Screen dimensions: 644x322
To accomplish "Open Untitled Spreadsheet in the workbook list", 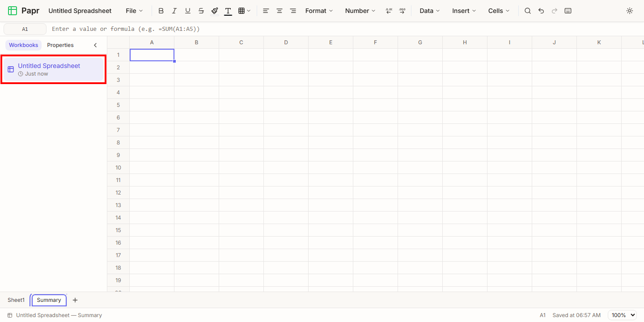I will click(x=54, y=69).
